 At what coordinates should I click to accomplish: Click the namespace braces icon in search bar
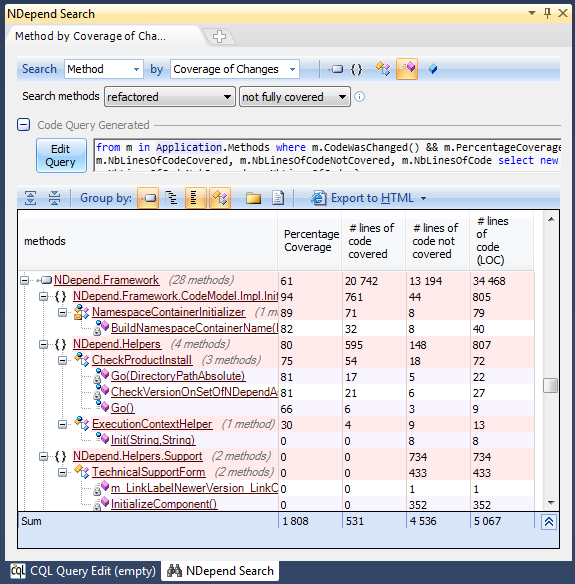click(x=356, y=69)
